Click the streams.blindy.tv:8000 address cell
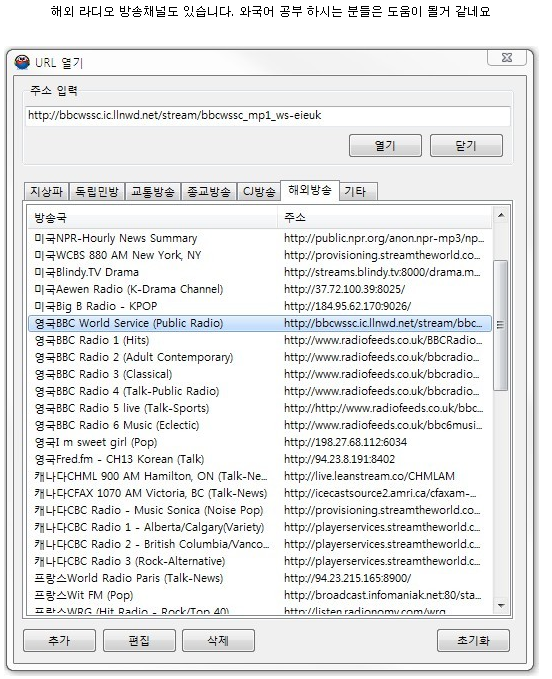The height and width of the screenshot is (679, 552). (382, 272)
